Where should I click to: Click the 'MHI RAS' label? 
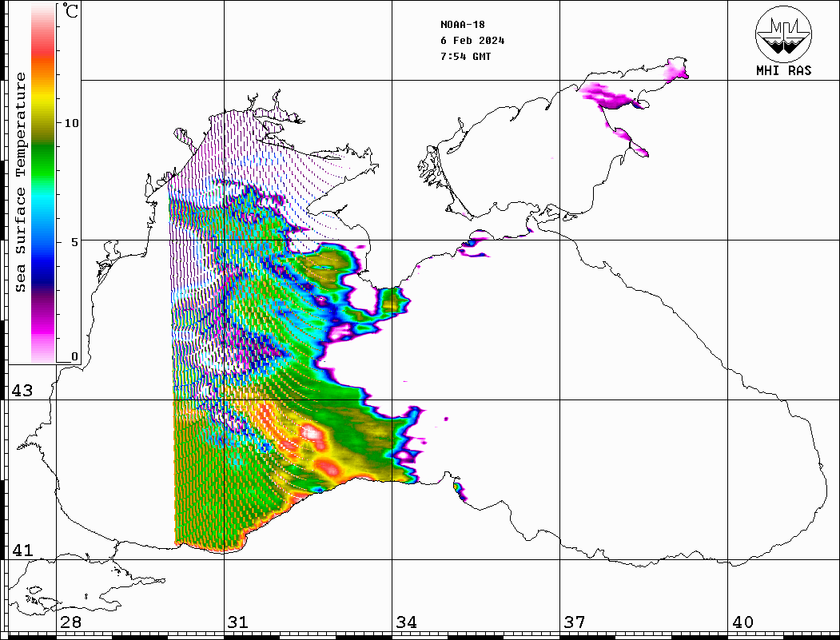[784, 70]
